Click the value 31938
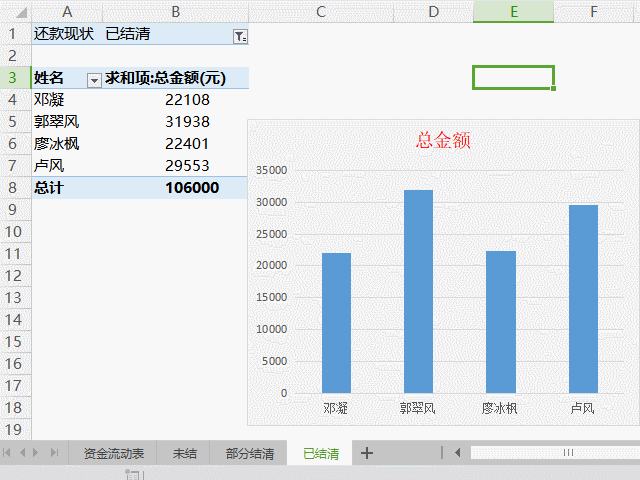640x480 pixels. [187, 122]
